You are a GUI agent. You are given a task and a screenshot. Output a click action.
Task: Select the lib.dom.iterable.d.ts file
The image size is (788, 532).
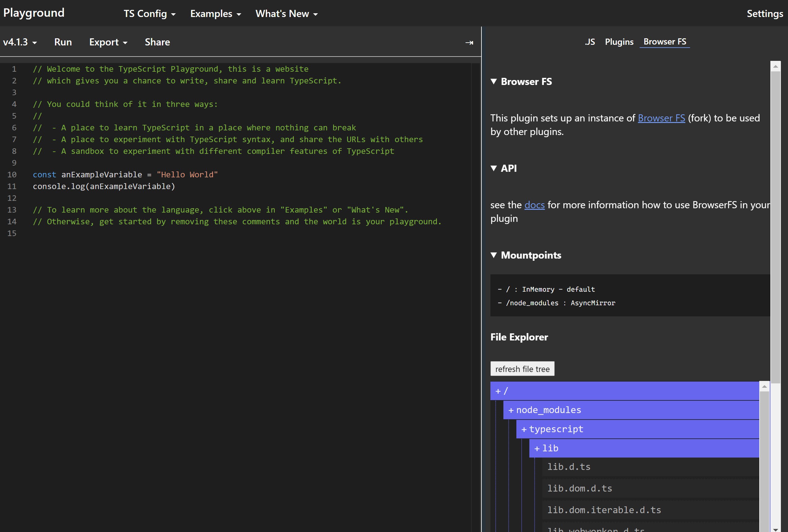point(650,510)
